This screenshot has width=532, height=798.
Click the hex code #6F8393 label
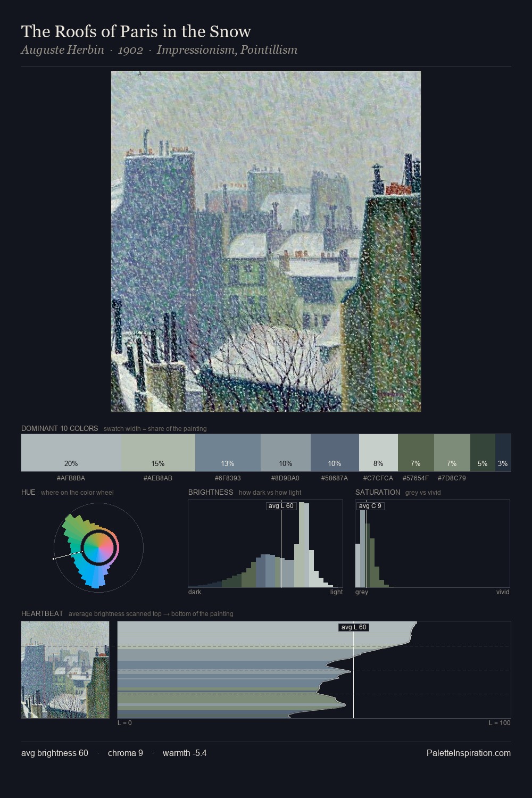tap(228, 478)
